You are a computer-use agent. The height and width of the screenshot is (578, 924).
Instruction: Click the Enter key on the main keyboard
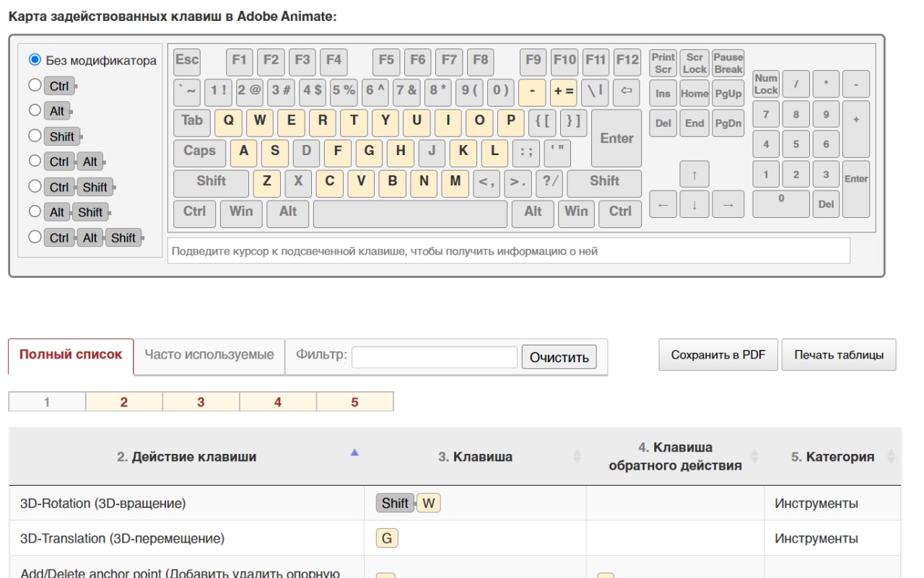616,138
